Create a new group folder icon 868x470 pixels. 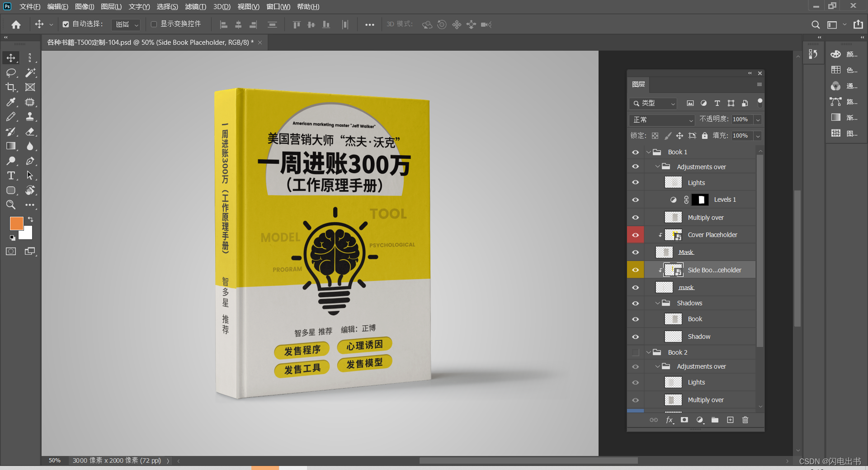tap(715, 420)
